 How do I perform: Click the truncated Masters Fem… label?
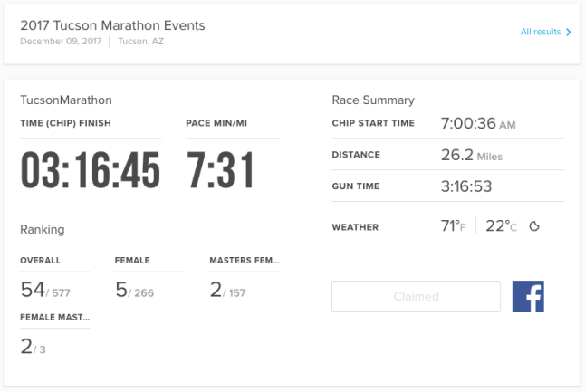pos(245,261)
